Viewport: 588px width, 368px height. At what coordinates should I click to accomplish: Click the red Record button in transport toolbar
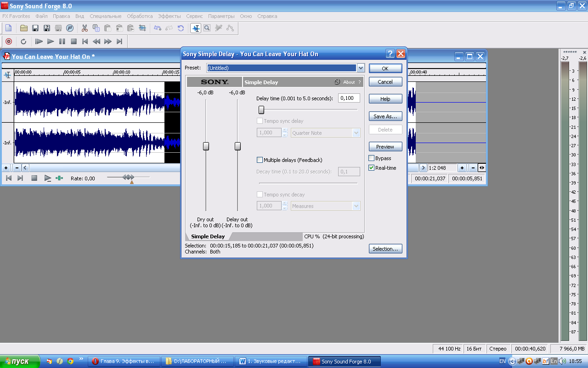click(x=8, y=41)
